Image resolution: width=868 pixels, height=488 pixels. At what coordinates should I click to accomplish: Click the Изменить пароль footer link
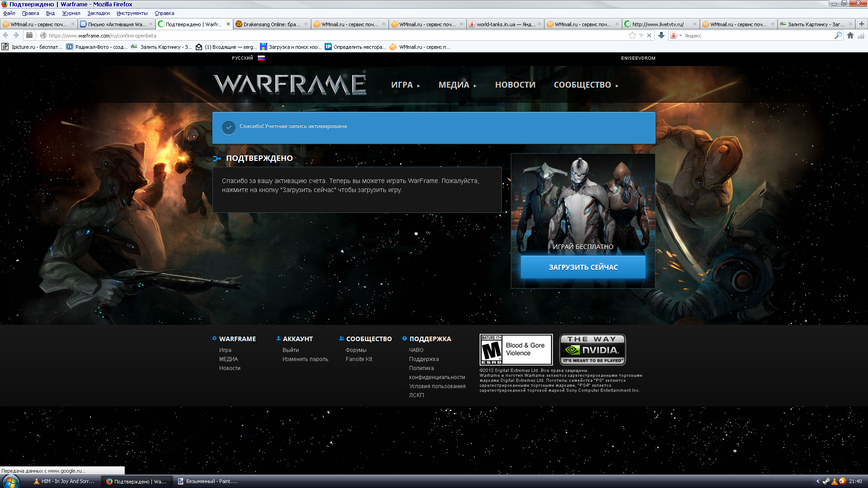(x=305, y=359)
